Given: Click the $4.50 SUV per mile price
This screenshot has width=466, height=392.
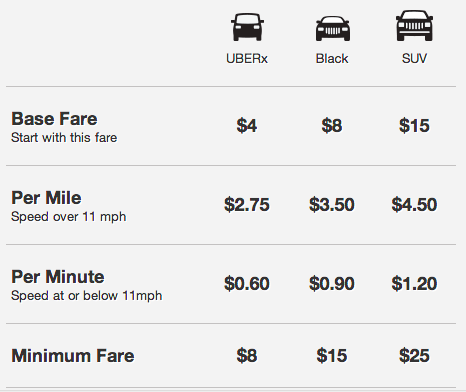Looking at the screenshot, I should tap(414, 204).
